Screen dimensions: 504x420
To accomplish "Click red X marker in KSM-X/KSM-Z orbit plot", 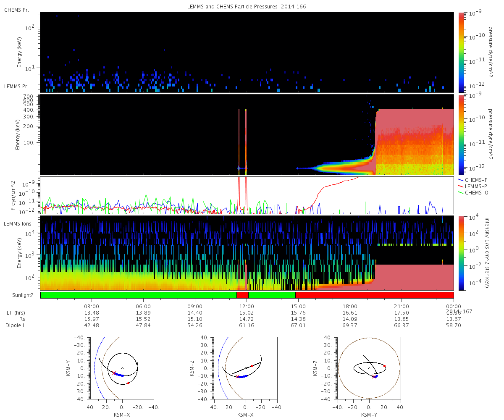I will [237, 377].
